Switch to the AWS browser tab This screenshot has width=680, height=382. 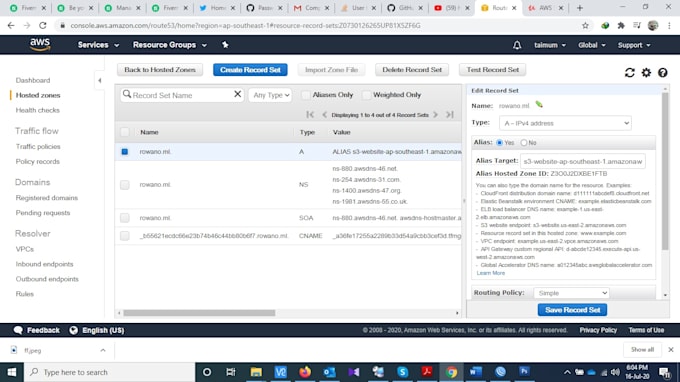pyautogui.click(x=545, y=8)
